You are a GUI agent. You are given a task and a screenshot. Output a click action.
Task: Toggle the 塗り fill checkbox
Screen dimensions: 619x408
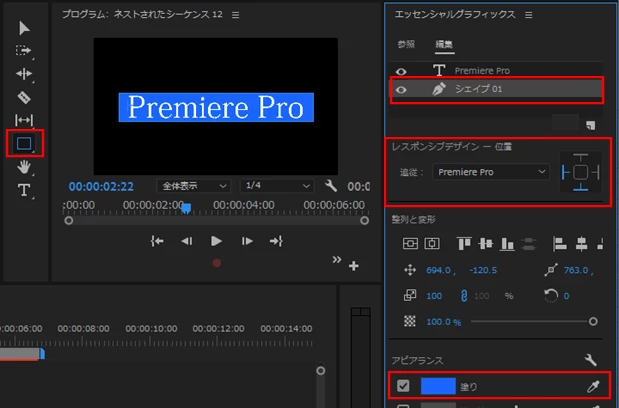tap(403, 386)
